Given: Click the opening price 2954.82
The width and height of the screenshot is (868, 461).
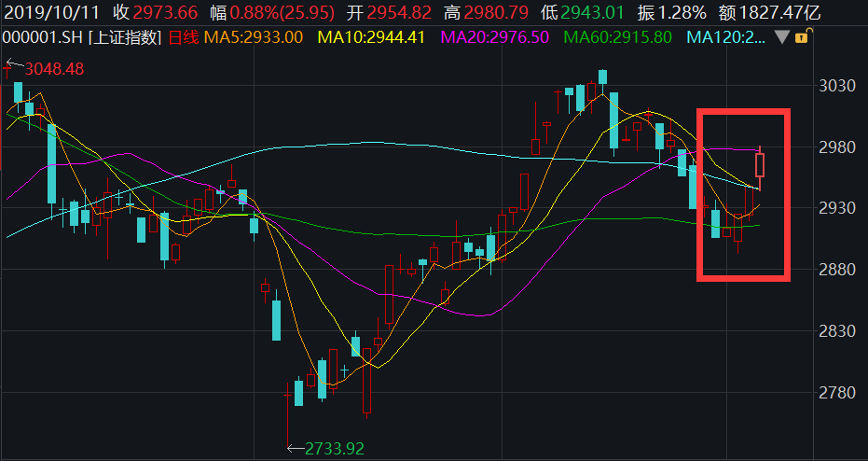Looking at the screenshot, I should (399, 12).
